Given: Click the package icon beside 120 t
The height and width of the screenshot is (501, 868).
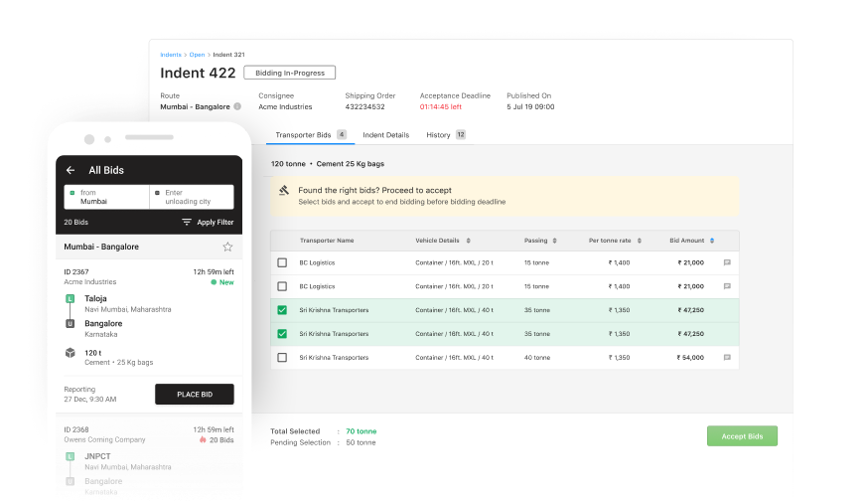Looking at the screenshot, I should pyautogui.click(x=71, y=353).
